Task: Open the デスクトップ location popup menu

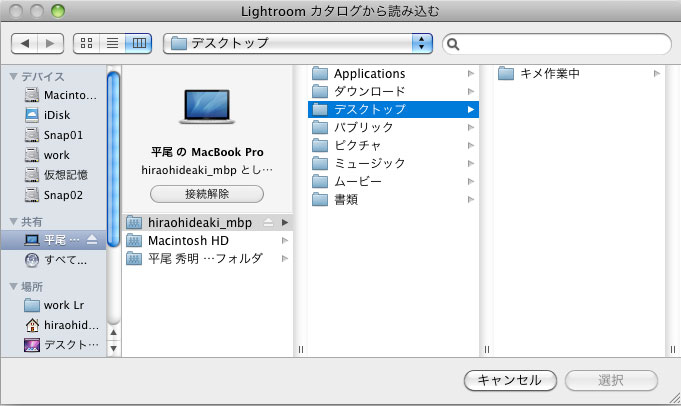Action: pyautogui.click(x=298, y=43)
